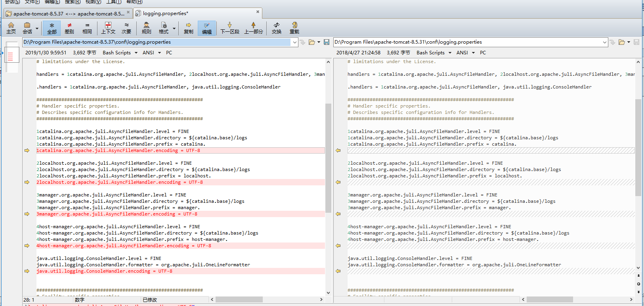
Task: Click the 格式 format toolbar icon
Action: tap(163, 28)
